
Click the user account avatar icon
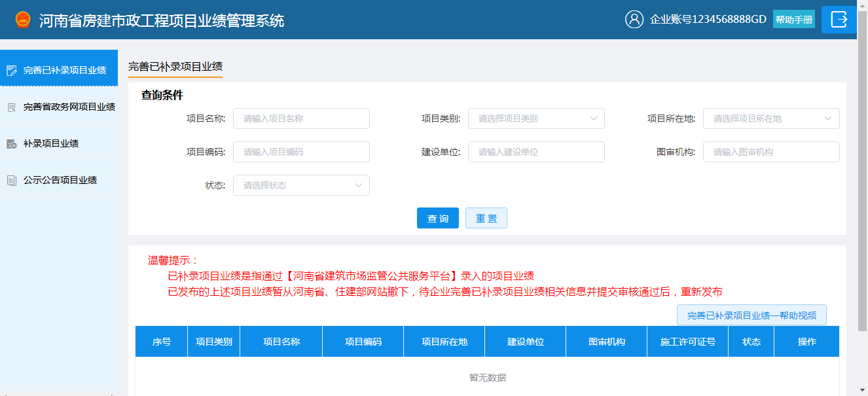[x=634, y=20]
